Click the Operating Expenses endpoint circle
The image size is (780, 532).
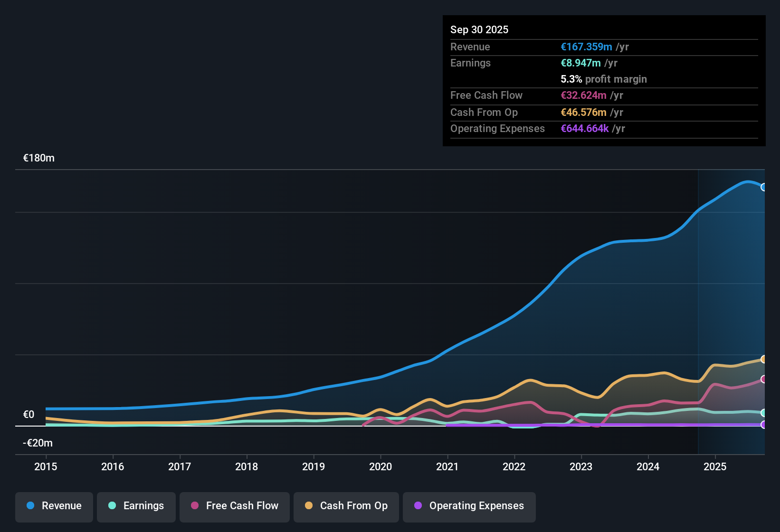(763, 426)
